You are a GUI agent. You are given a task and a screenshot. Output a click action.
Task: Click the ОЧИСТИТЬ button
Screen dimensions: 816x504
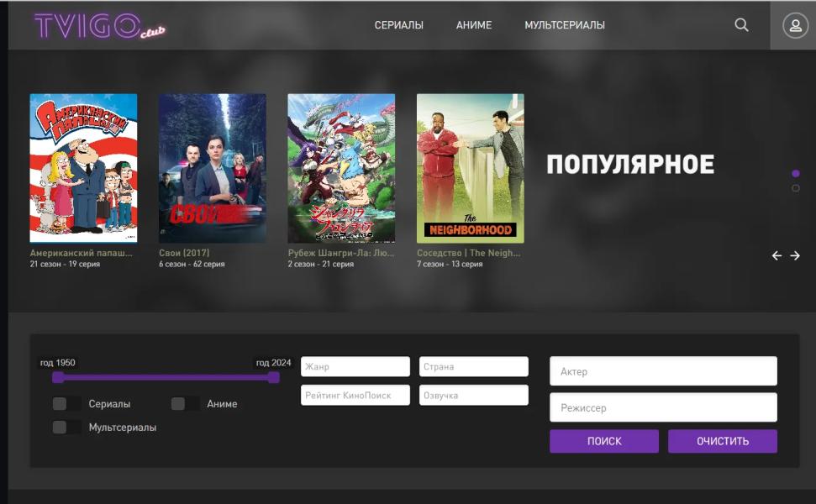click(722, 441)
